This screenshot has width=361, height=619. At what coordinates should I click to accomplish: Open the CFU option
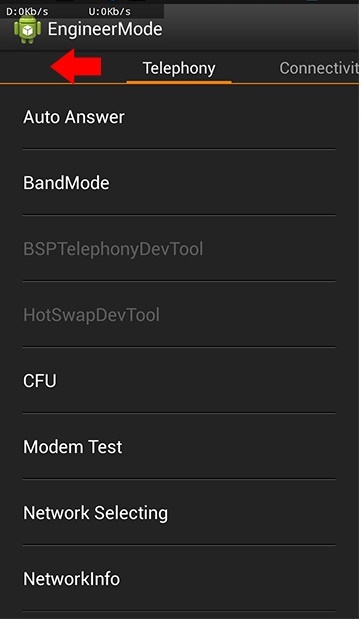pos(179,381)
